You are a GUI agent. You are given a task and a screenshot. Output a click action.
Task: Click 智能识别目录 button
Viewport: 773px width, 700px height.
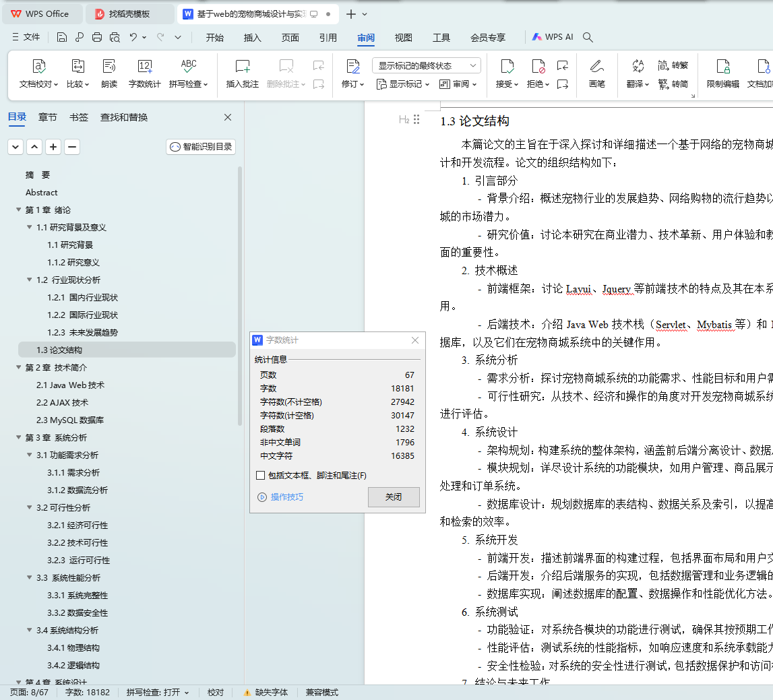201,147
